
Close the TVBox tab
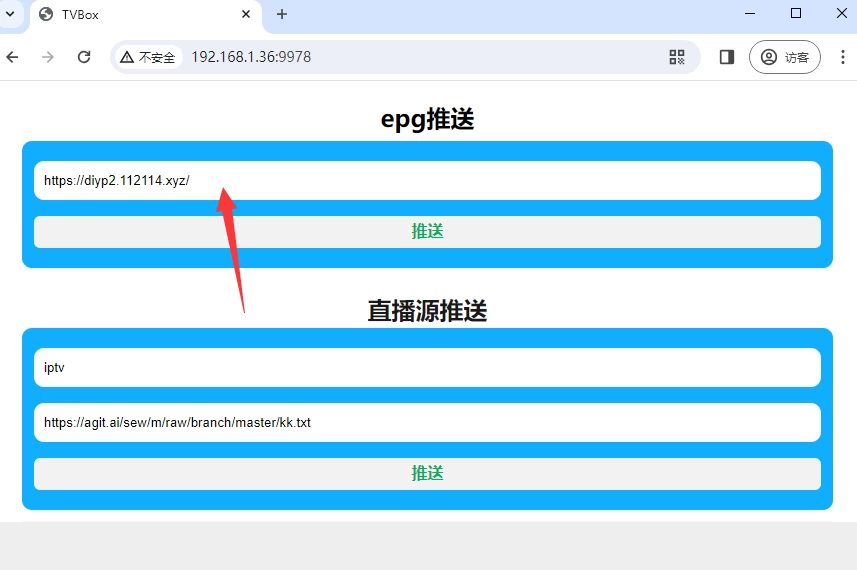pos(246,14)
